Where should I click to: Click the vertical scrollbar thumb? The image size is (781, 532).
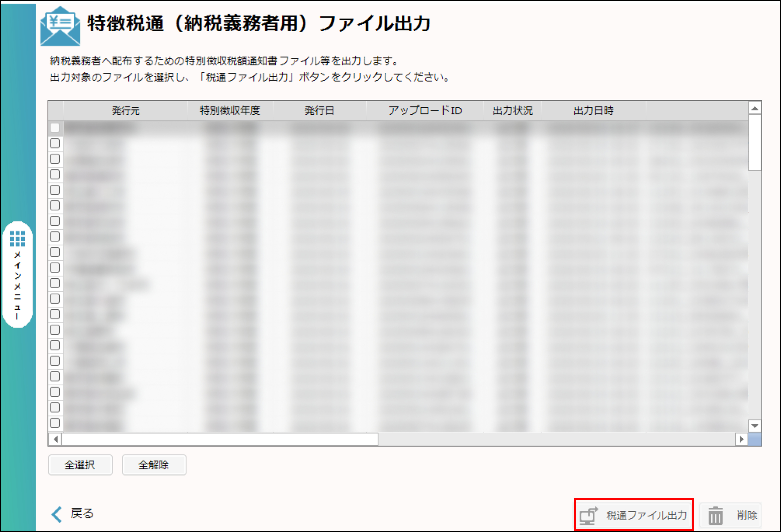click(x=755, y=143)
